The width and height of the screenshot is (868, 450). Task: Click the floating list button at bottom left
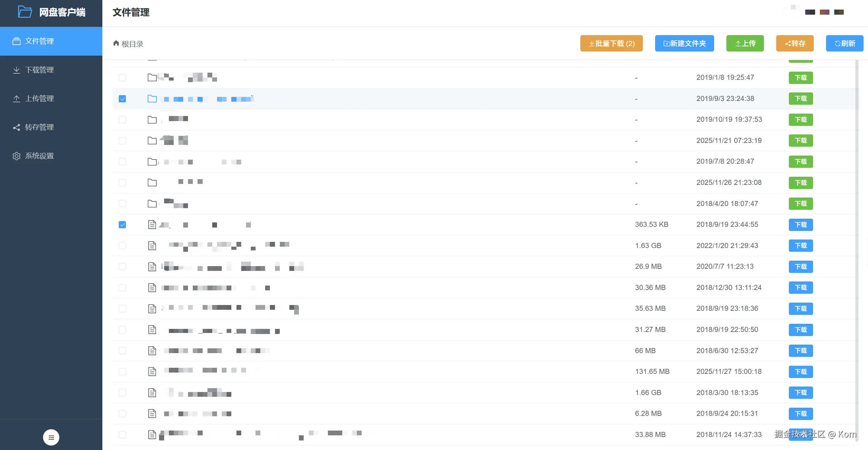pos(51,437)
